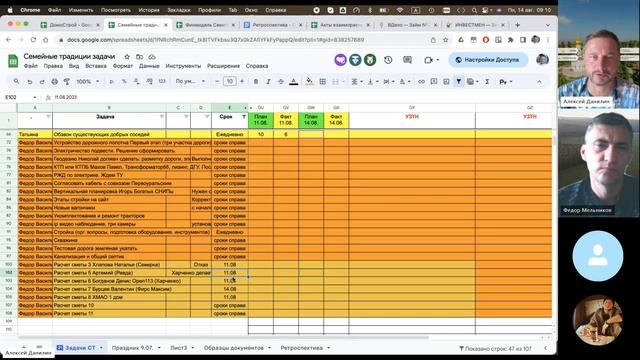Toggle the filter funnel in toolbar
Screen dimensions: 640x360
[x=459, y=82]
